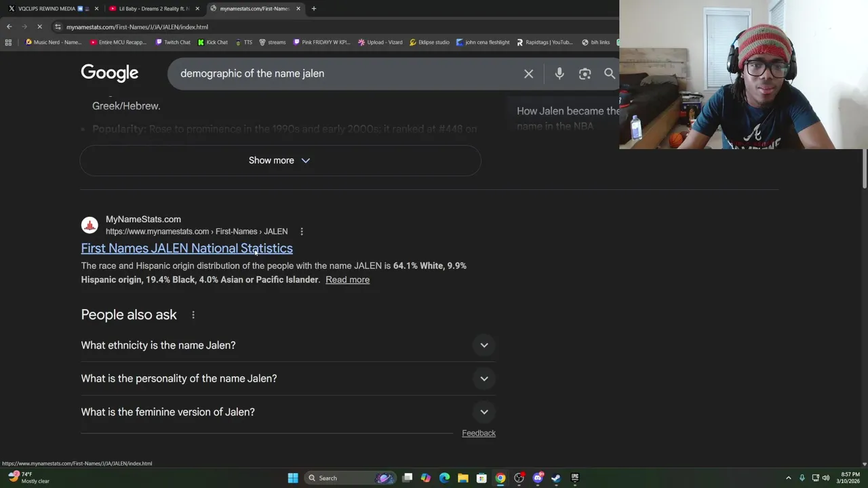The height and width of the screenshot is (488, 868).
Task: Open Music Nerd bookmark
Action: click(x=53, y=42)
